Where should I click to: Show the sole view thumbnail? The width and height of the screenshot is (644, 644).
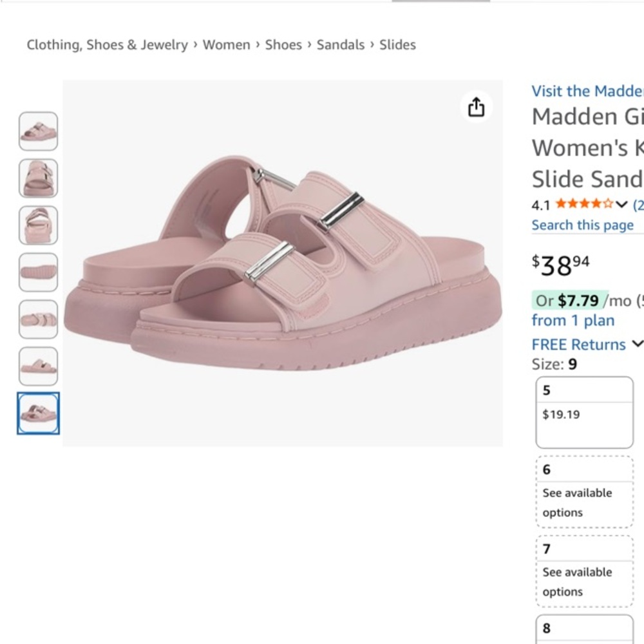(x=38, y=272)
